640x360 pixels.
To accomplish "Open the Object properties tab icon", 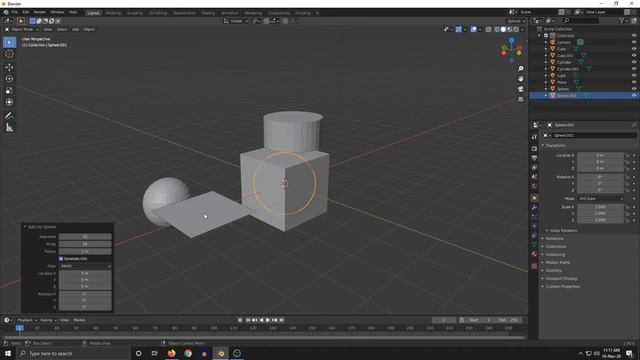I will tap(534, 198).
